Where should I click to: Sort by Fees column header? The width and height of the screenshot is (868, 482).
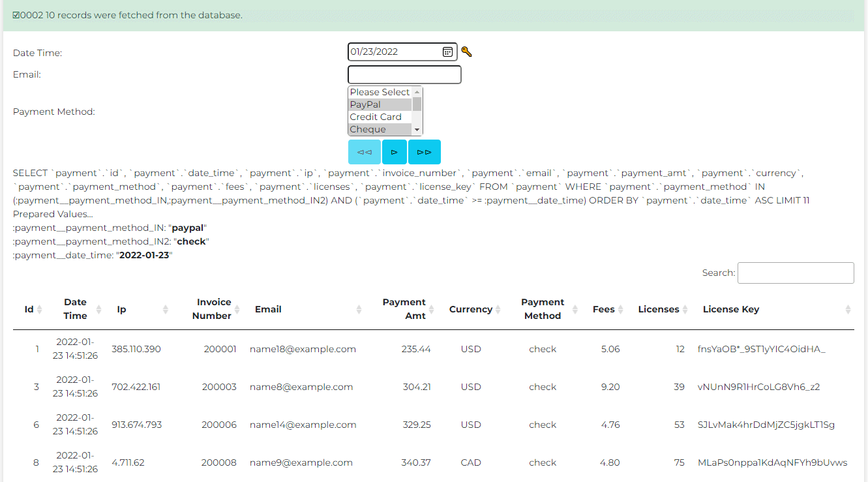[603, 309]
